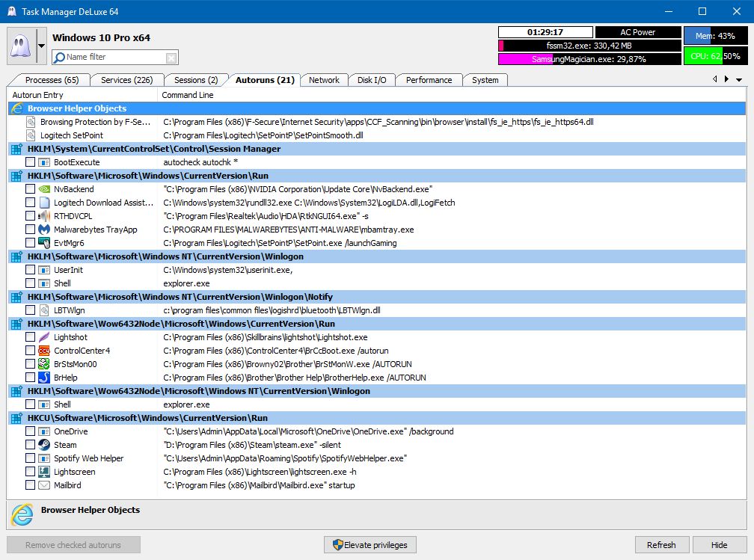Viewport: 754px width, 560px height.
Task: Refresh the autoruns list
Action: point(662,545)
